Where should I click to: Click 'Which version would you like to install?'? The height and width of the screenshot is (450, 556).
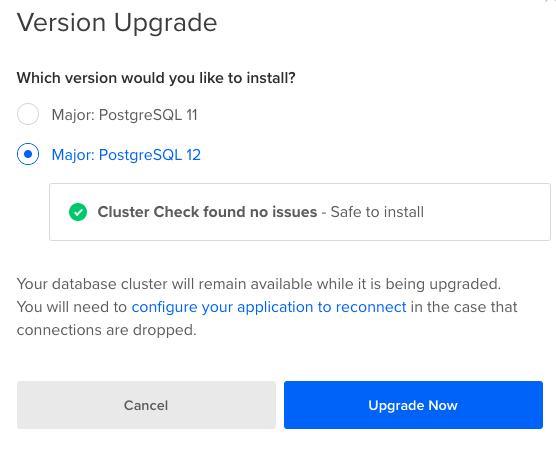coord(156,78)
